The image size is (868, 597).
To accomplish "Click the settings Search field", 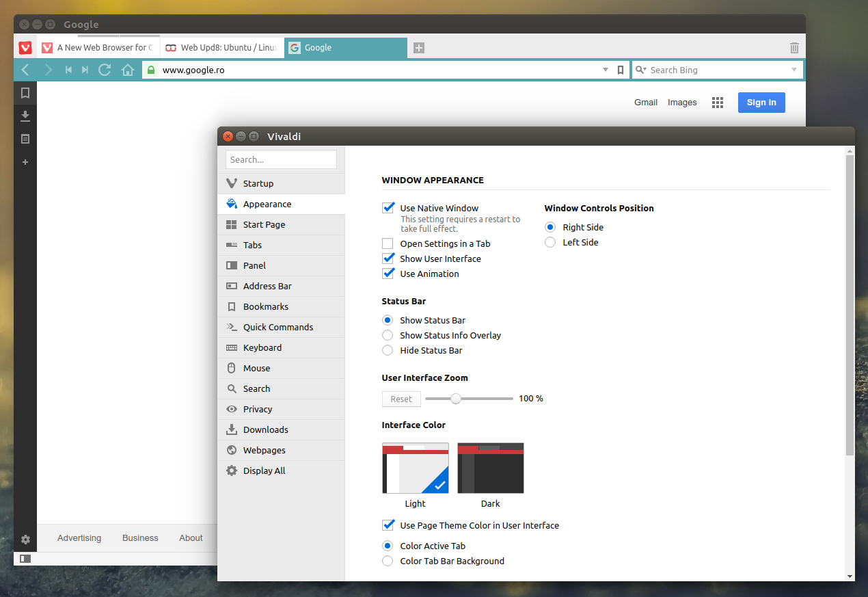I will point(281,159).
